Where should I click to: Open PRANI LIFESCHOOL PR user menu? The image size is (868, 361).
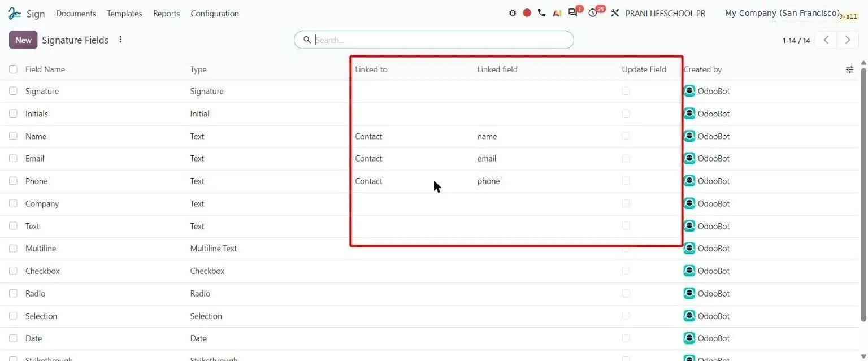tap(665, 13)
